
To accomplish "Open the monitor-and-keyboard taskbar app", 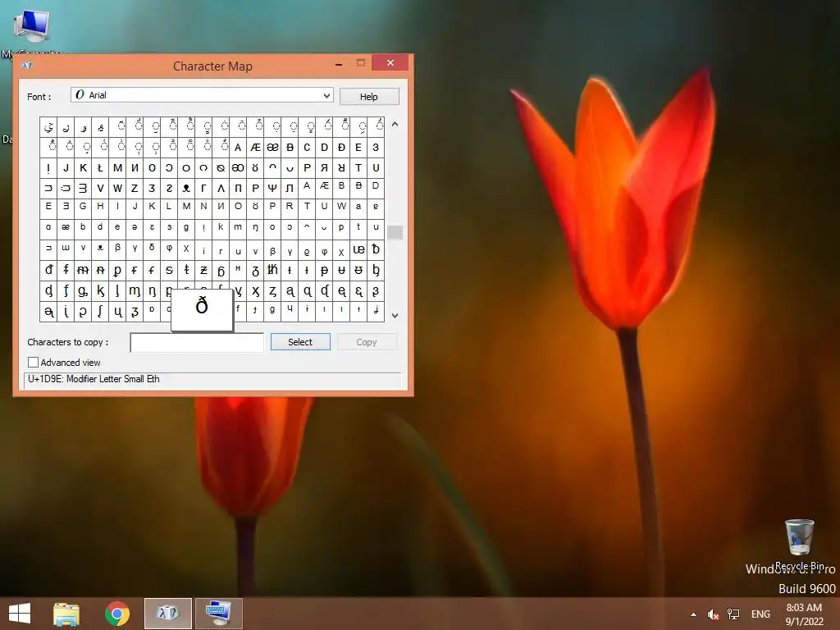I will pos(218,614).
